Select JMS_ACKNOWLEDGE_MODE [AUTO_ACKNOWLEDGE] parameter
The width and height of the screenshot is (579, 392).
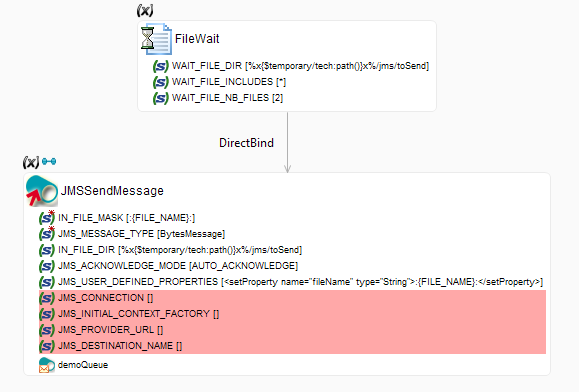(178, 266)
